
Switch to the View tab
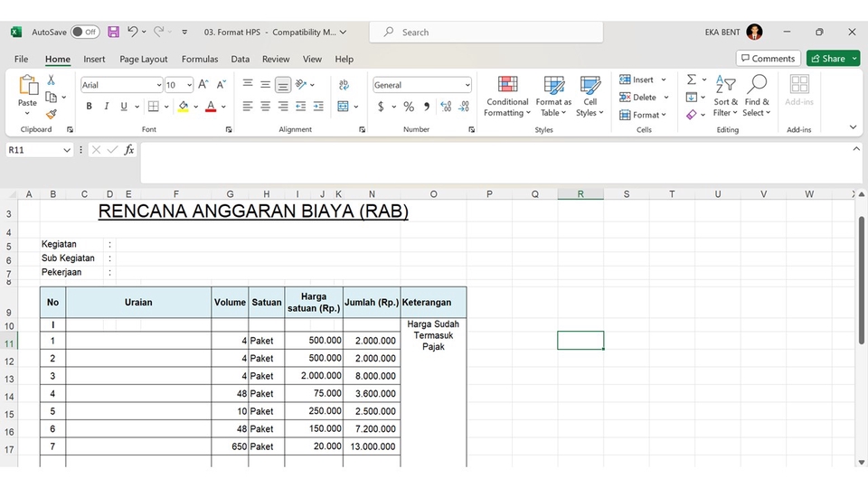[x=312, y=60]
